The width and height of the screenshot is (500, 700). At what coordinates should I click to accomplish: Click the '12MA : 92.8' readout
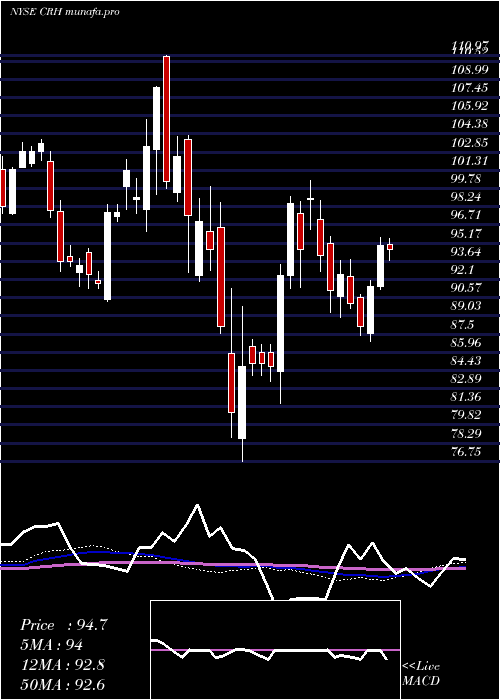tap(62, 665)
